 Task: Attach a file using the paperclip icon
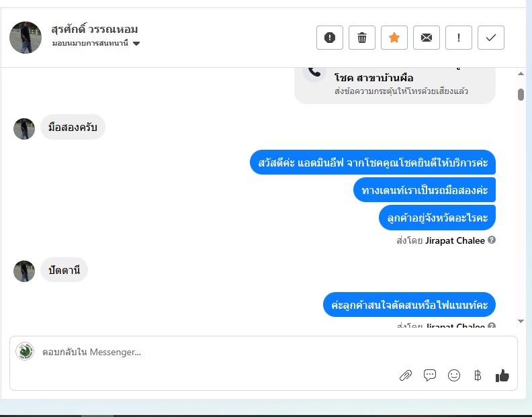point(406,375)
